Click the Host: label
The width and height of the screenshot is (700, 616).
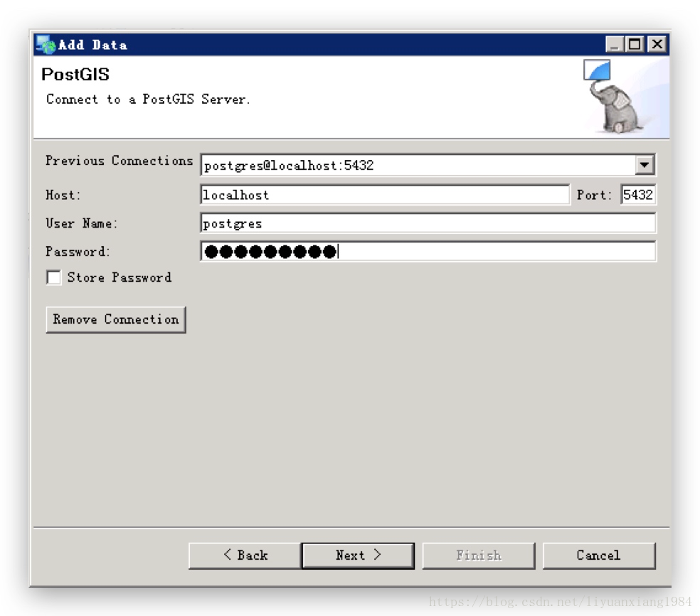click(63, 195)
